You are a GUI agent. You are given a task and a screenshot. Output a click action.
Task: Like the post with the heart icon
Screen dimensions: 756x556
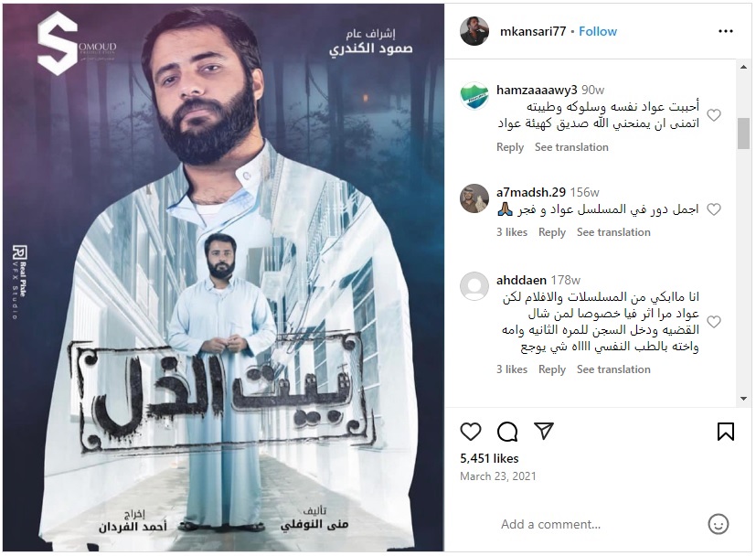click(471, 431)
